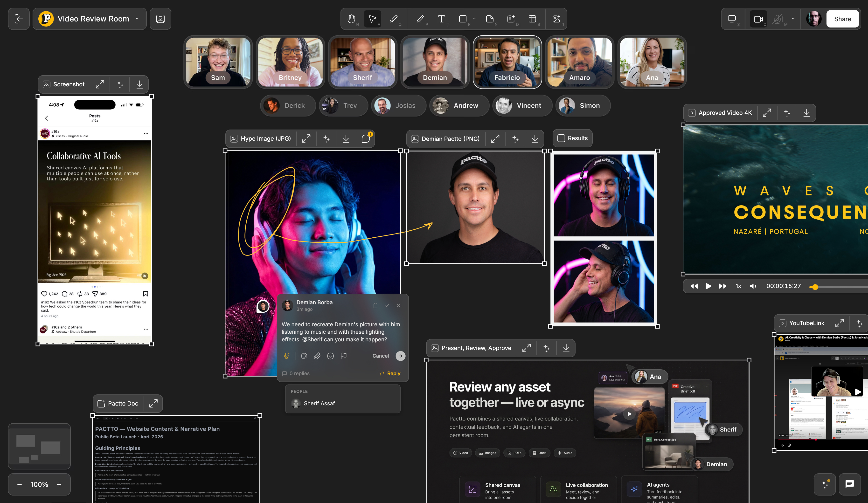Viewport: 868px width, 503px height.
Task: Insert a board table from toolbar
Action: [x=532, y=19]
